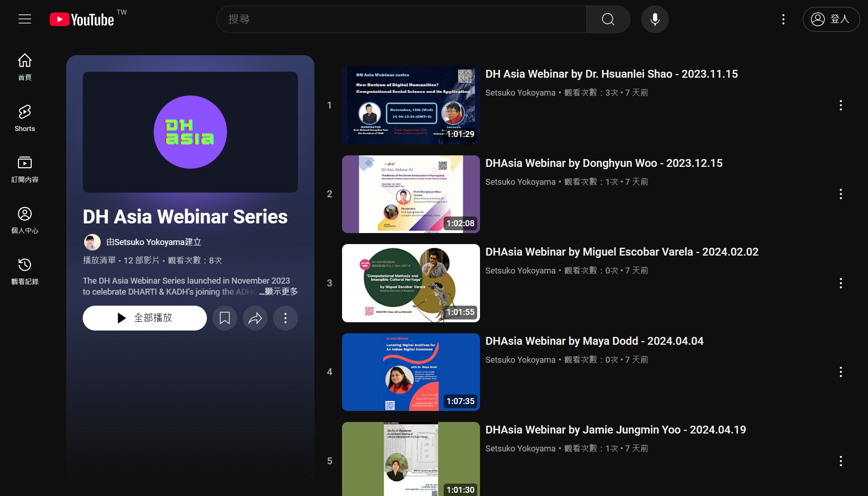The image size is (868, 496).
Task: Open action menu for Donghyun Woo video
Action: coord(841,194)
